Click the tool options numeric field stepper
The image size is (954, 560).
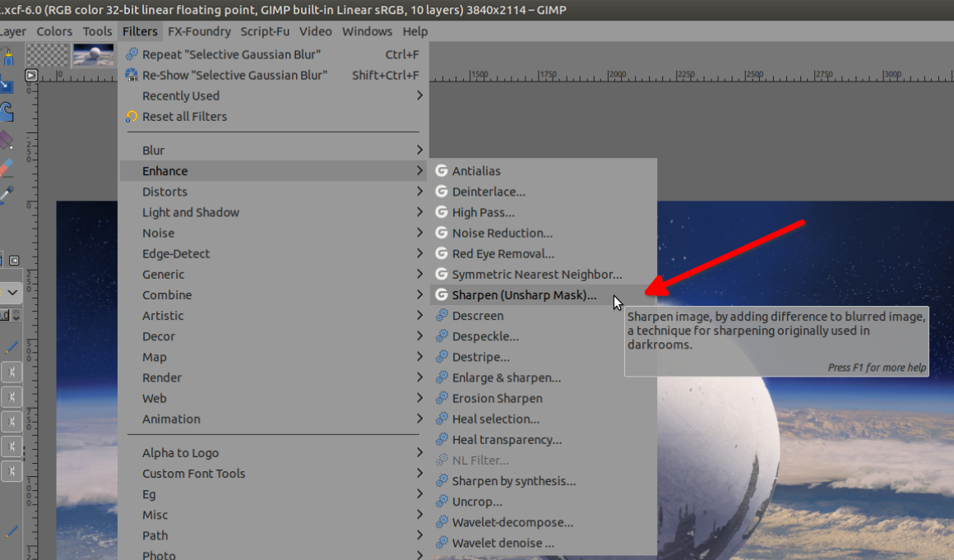coord(16,315)
